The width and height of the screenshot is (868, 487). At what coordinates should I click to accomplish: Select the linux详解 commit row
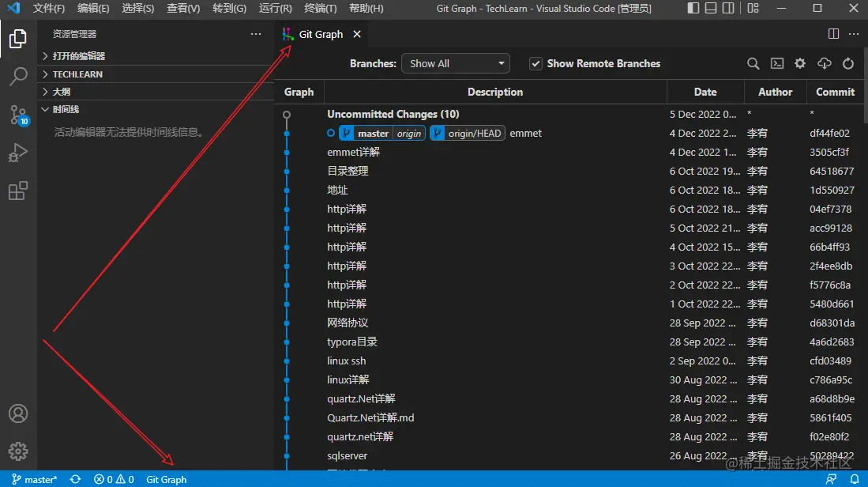click(x=570, y=379)
